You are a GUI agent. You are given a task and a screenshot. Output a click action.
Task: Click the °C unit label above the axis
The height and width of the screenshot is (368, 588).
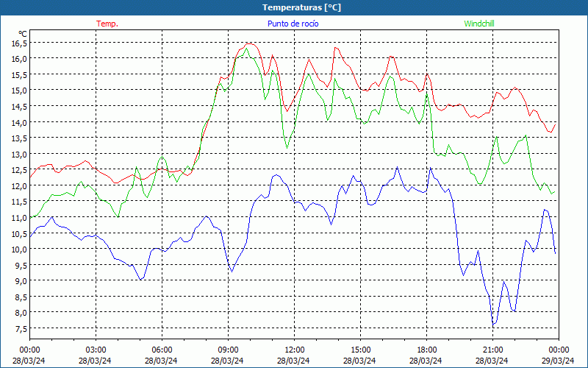click(x=23, y=34)
